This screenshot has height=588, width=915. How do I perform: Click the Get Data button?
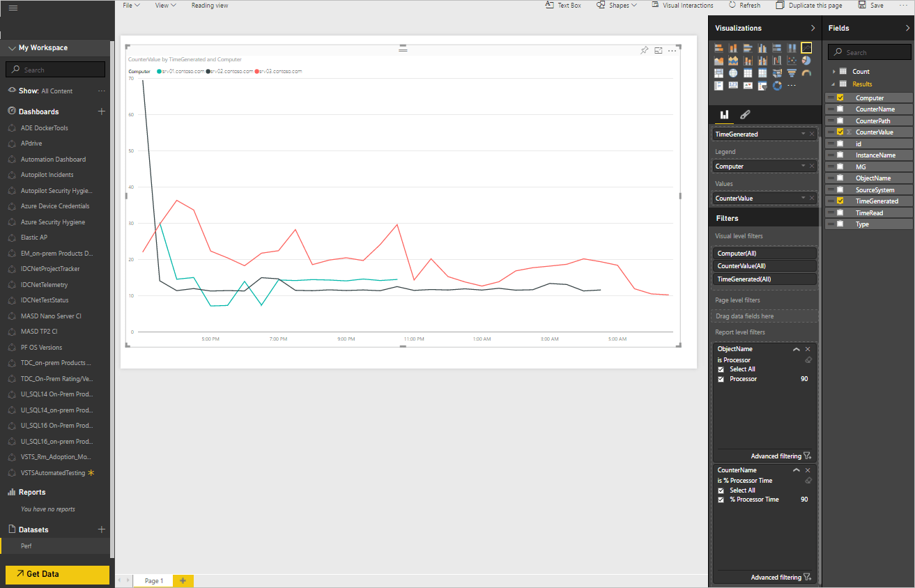pyautogui.click(x=56, y=573)
